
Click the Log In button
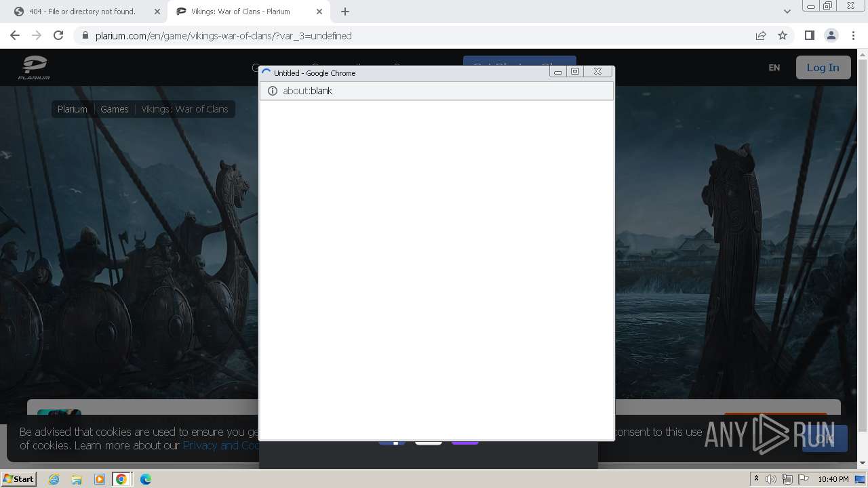pyautogui.click(x=823, y=68)
